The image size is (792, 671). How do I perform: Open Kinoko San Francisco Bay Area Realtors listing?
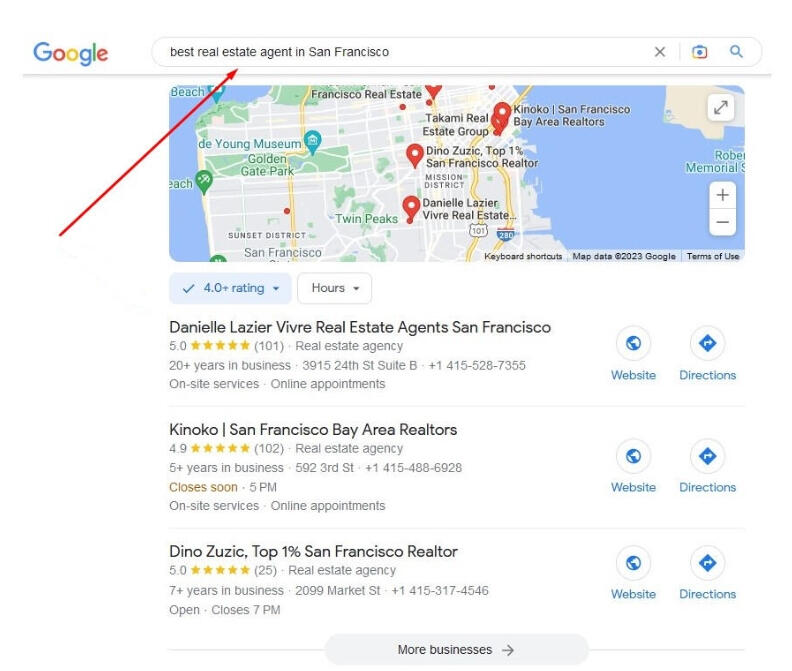[x=313, y=429]
